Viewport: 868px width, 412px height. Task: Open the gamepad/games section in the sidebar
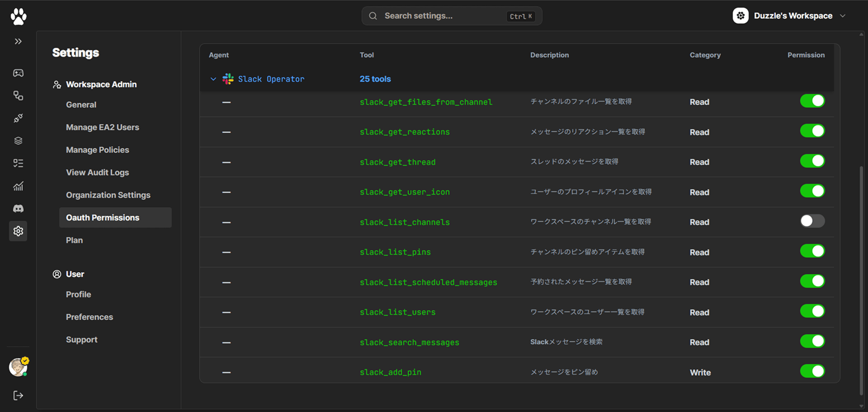coord(18,73)
